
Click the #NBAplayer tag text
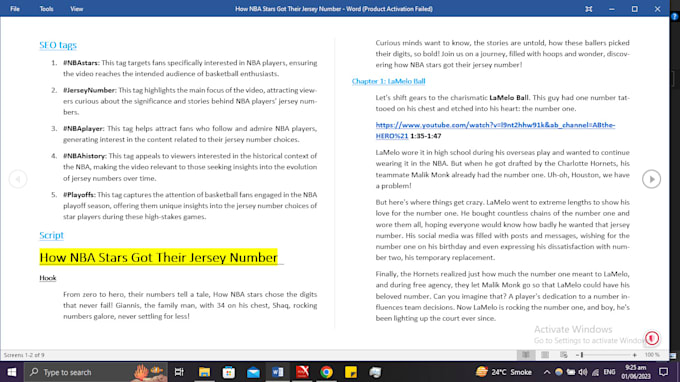pyautogui.click(x=84, y=129)
